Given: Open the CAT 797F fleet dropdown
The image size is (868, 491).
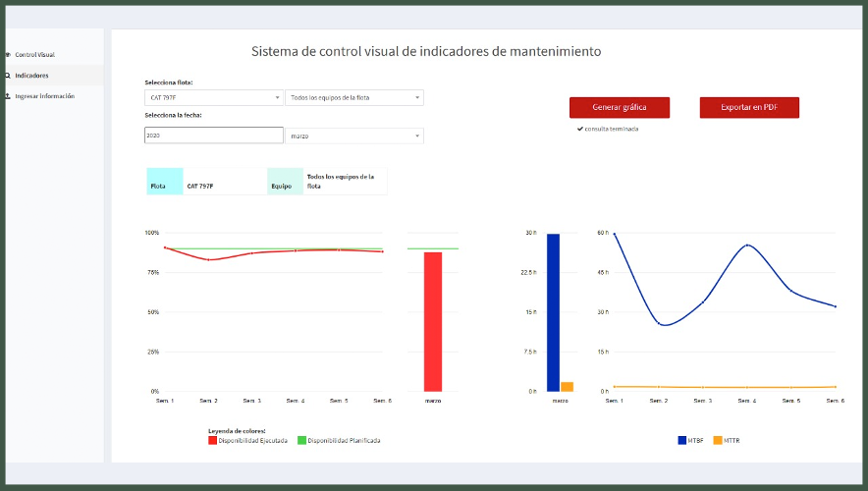Looking at the screenshot, I should coord(213,98).
